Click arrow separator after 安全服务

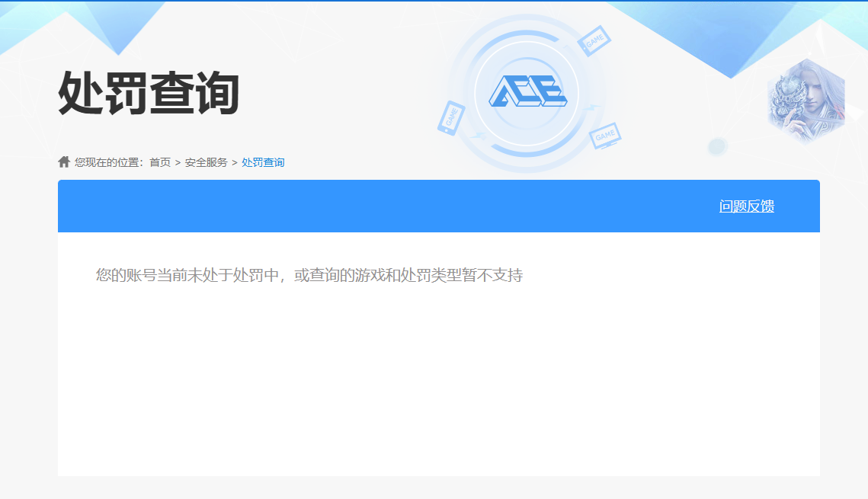point(235,162)
